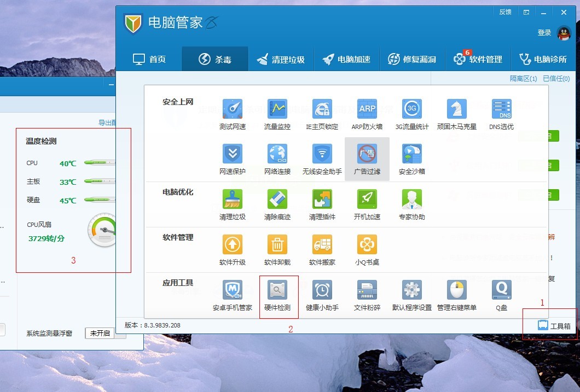The width and height of the screenshot is (580, 392).
Task: Open 3G流量统计 tool
Action: tap(411, 114)
